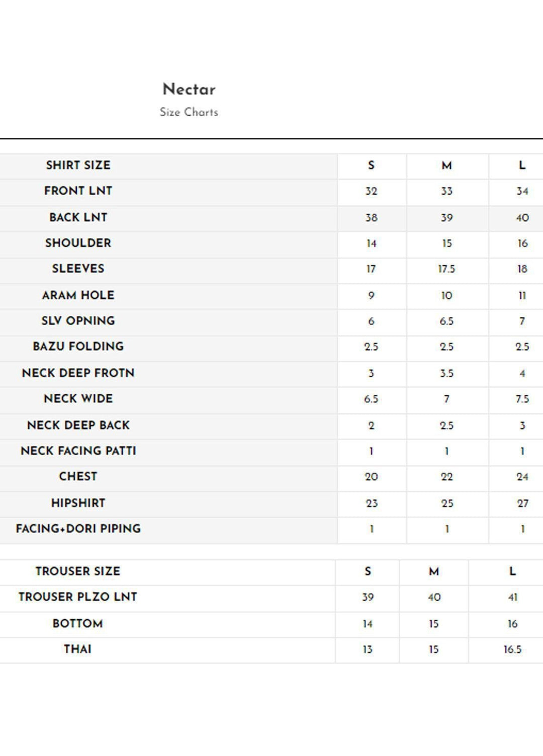
Task: Click the THAI large value 16.5
Action: tap(512, 649)
